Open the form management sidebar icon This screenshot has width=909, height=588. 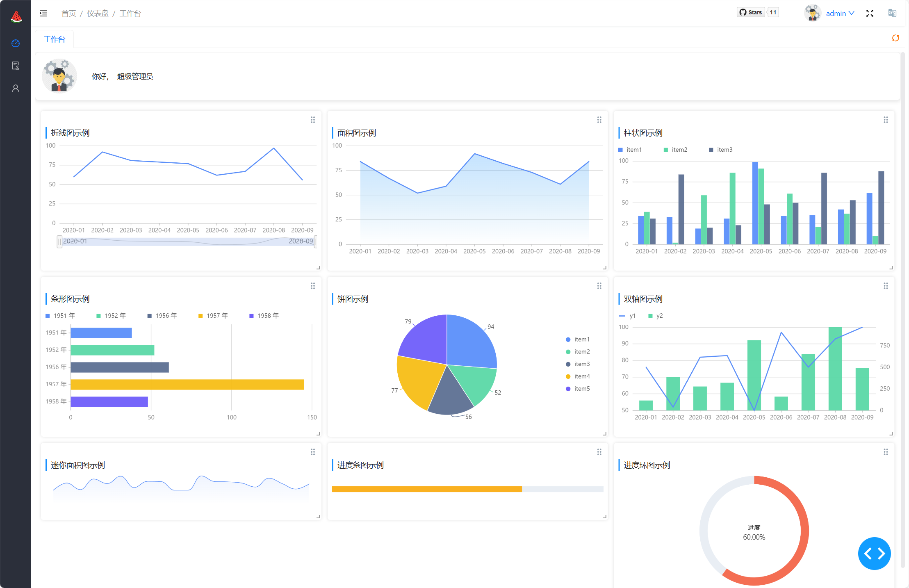tap(16, 66)
